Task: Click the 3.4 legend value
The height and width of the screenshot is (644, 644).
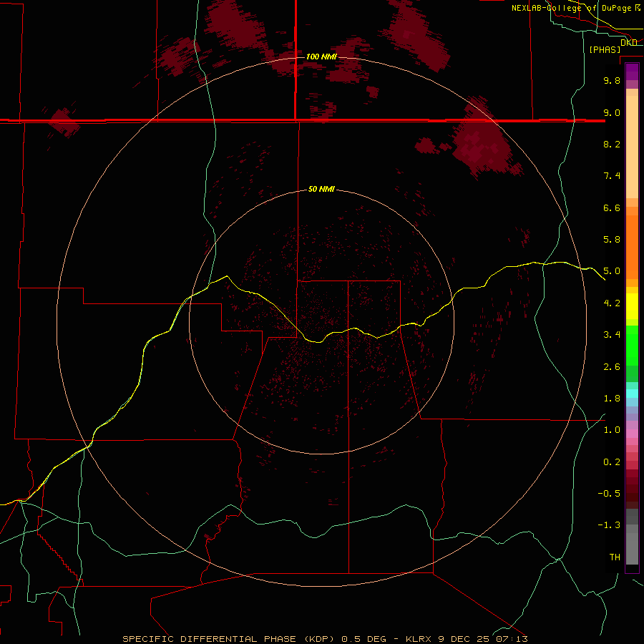Action: click(x=612, y=335)
